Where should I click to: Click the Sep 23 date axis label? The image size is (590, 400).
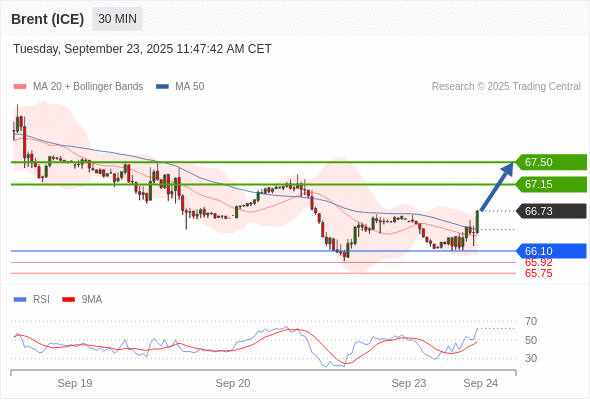pos(409,383)
